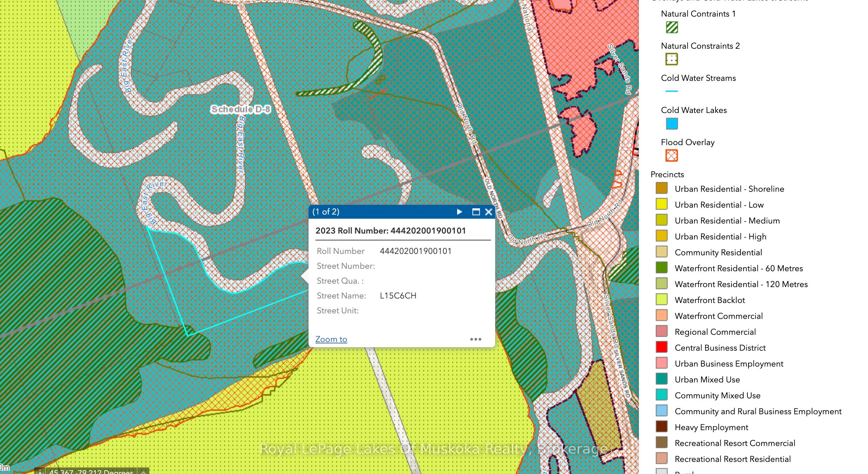This screenshot has width=868, height=474.
Task: Open popup more options ellipsis menu
Action: (x=475, y=339)
